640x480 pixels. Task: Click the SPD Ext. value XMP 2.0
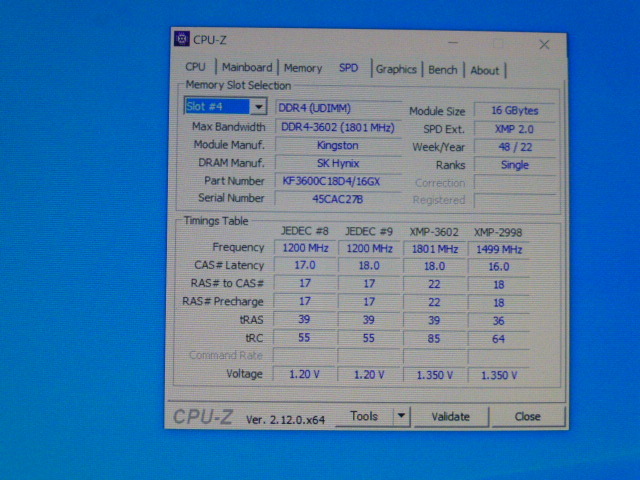[x=515, y=129]
